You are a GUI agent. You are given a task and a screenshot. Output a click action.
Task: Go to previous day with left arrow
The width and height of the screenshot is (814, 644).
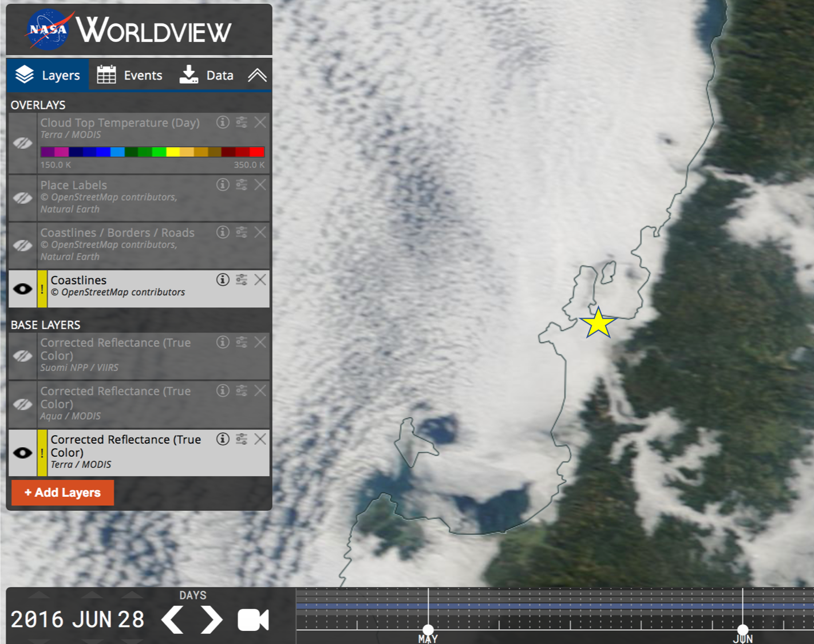(172, 620)
